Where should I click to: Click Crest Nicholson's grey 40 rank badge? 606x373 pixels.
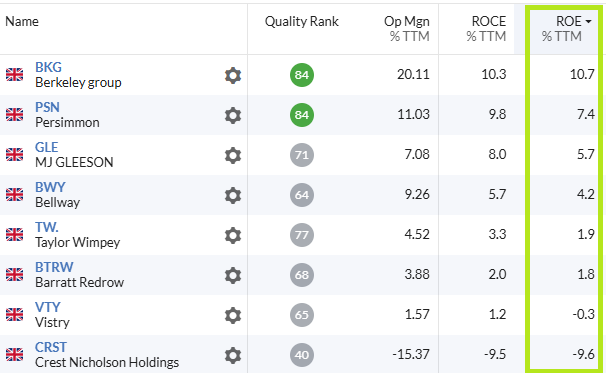[x=302, y=355]
